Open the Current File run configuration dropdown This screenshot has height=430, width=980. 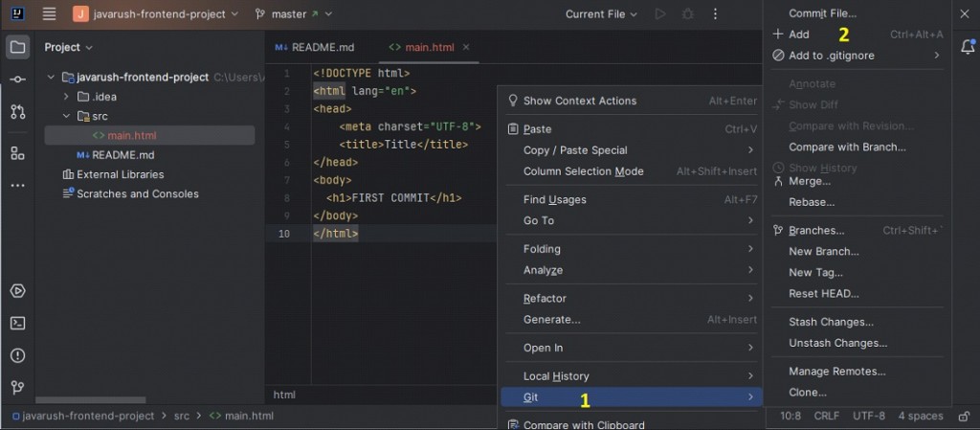pos(601,13)
